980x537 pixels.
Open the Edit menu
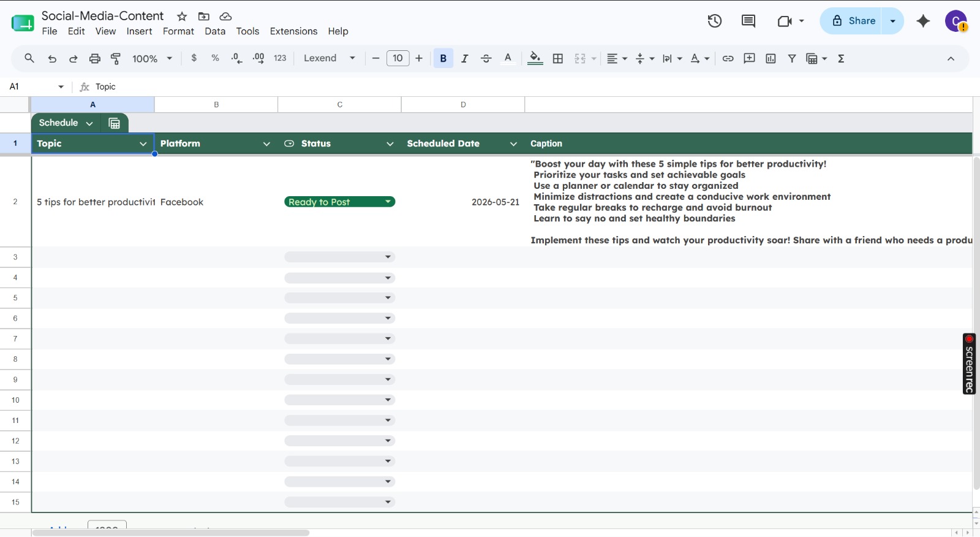77,31
